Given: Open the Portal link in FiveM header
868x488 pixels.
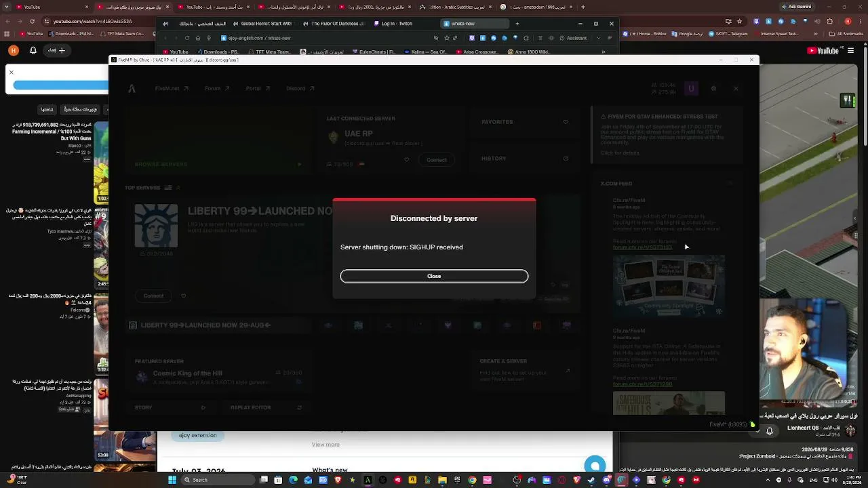Looking at the screenshot, I should click(258, 88).
